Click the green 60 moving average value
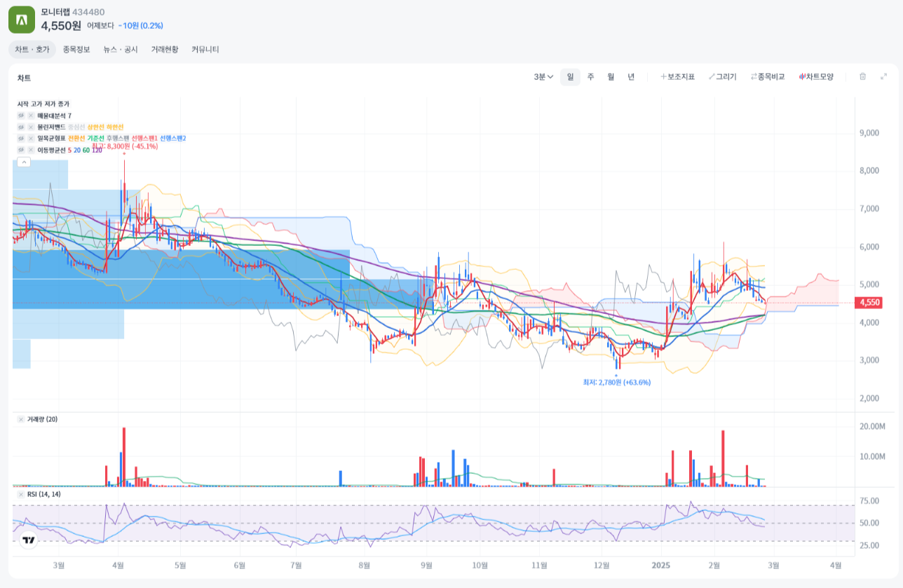The width and height of the screenshot is (903, 588). 86,150
